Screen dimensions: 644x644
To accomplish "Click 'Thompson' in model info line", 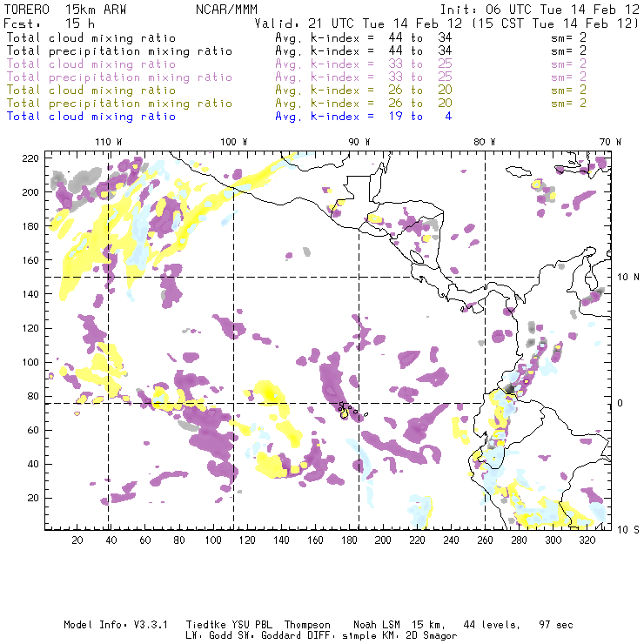I will point(307,625).
